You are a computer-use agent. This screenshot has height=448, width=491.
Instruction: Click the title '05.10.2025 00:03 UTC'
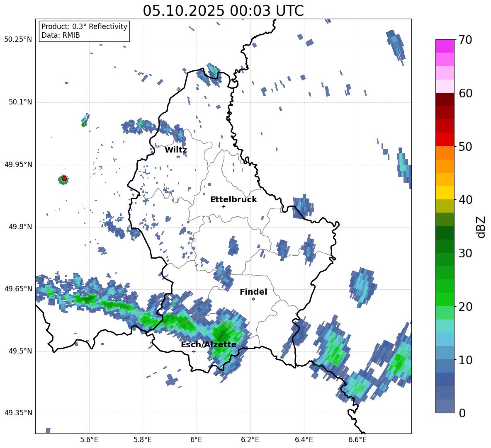click(223, 11)
